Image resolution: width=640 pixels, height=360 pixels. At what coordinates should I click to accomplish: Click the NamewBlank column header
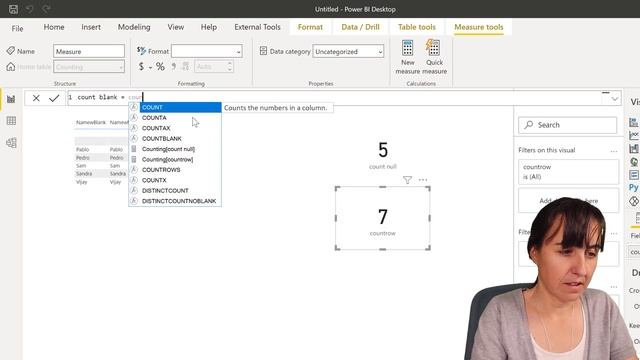(91, 122)
